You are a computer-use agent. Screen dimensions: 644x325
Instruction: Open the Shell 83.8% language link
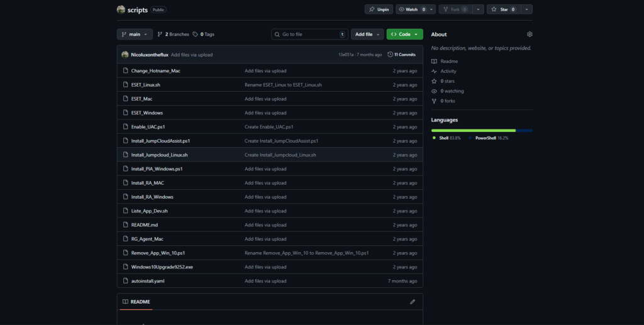tap(447, 138)
